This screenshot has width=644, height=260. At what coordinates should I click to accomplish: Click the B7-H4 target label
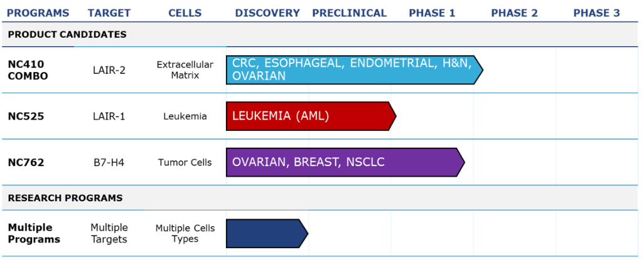coord(109,163)
